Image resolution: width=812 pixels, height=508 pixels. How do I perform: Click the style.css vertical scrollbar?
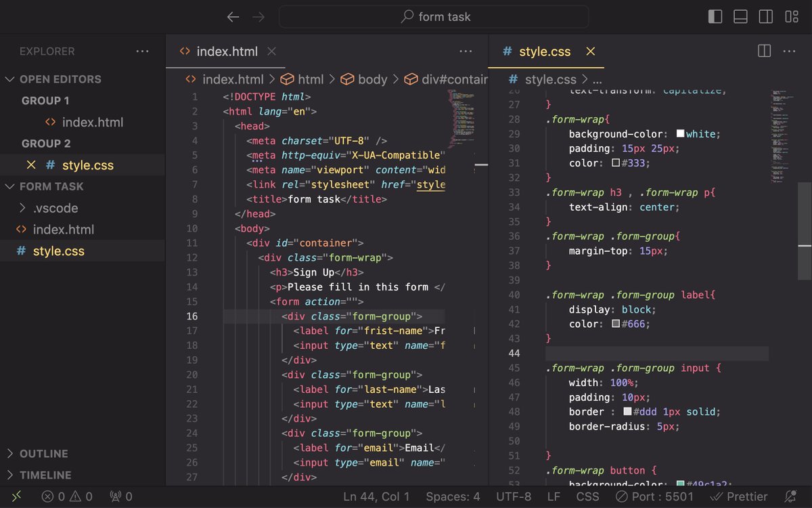805,230
